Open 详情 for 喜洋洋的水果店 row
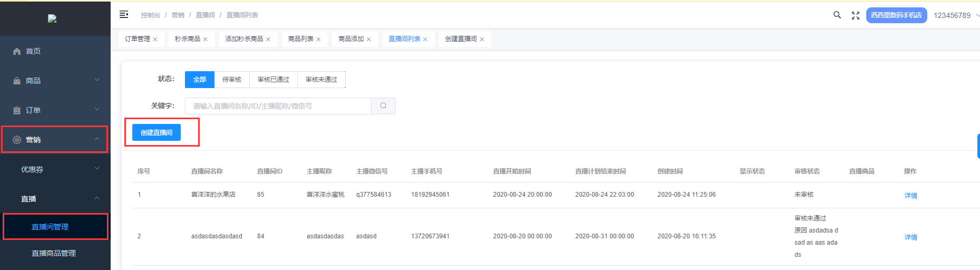 (x=911, y=196)
